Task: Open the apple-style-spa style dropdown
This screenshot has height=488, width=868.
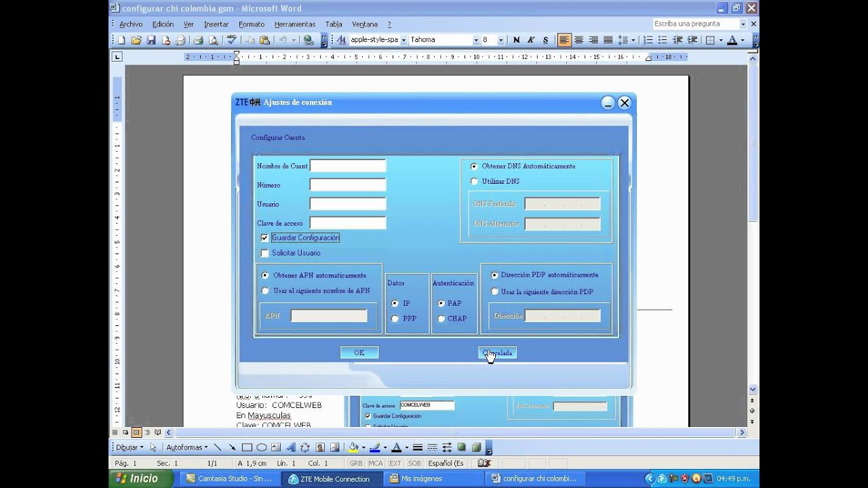Action: pyautogui.click(x=403, y=40)
